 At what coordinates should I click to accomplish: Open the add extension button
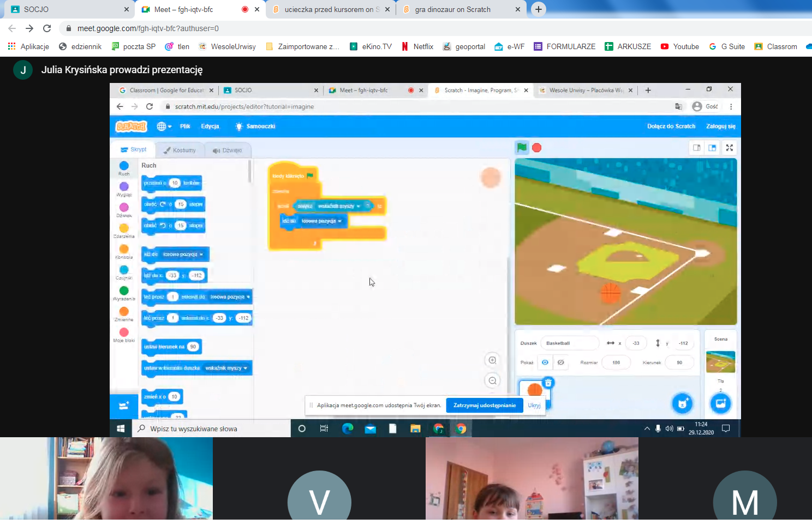(124, 406)
